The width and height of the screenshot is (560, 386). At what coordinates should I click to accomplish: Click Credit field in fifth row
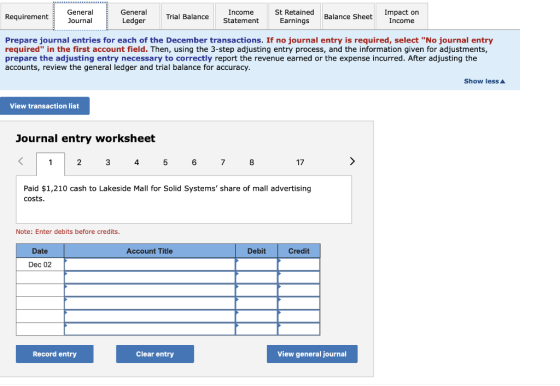tap(299, 316)
